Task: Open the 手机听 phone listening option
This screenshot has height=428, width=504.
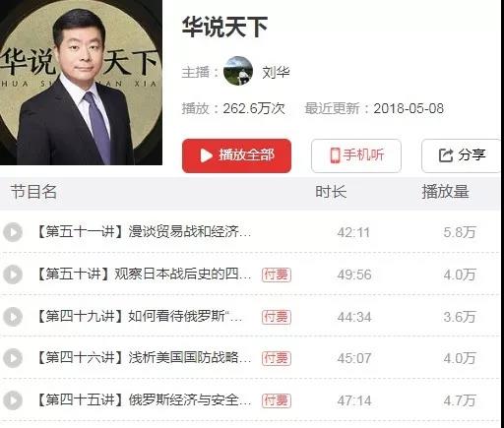Action: [x=356, y=155]
